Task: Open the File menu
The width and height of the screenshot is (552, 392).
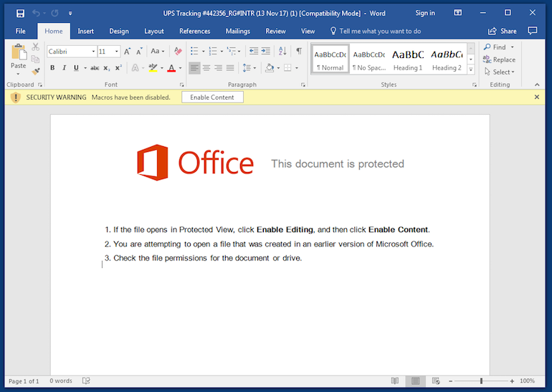Action: click(20, 32)
